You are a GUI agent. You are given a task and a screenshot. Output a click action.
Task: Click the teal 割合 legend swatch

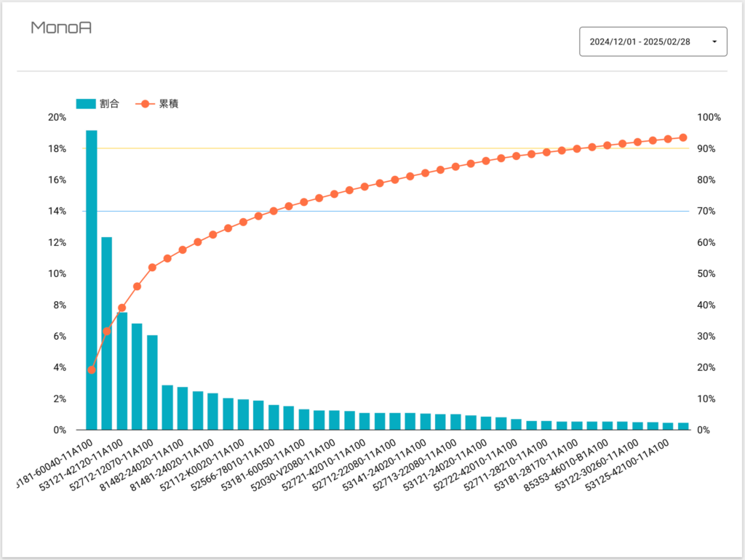pyautogui.click(x=86, y=104)
